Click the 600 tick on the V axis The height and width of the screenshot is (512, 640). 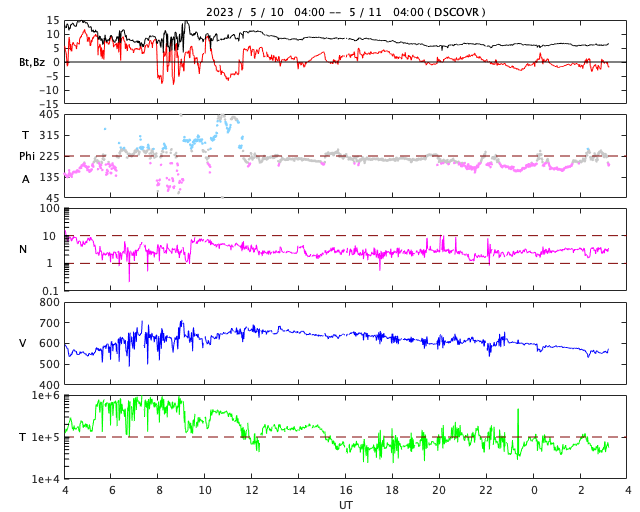(49, 343)
